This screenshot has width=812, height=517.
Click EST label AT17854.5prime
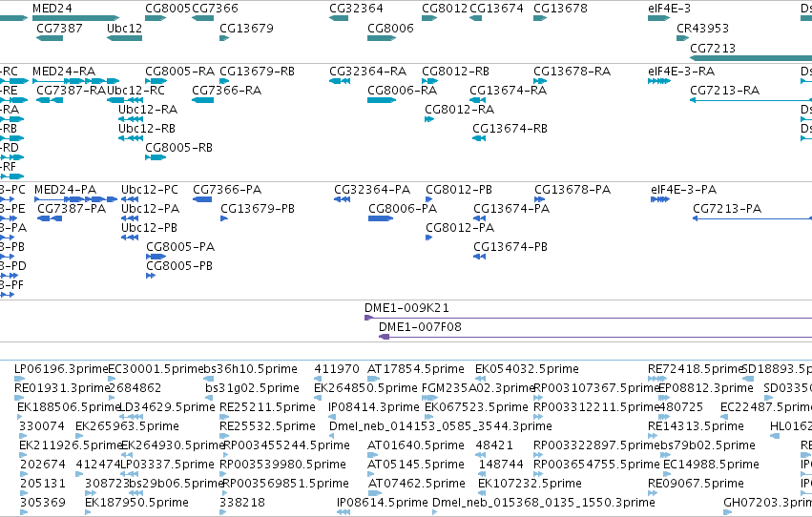pyautogui.click(x=416, y=369)
